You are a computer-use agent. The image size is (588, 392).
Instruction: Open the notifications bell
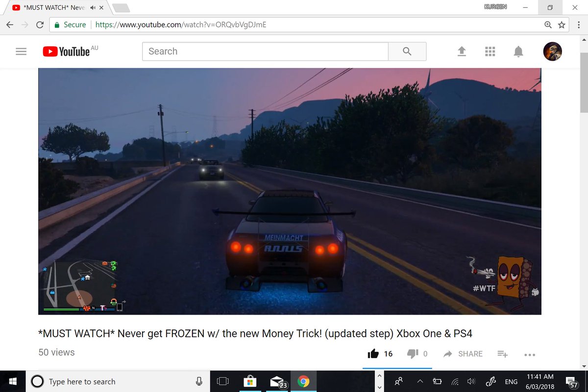(x=518, y=51)
